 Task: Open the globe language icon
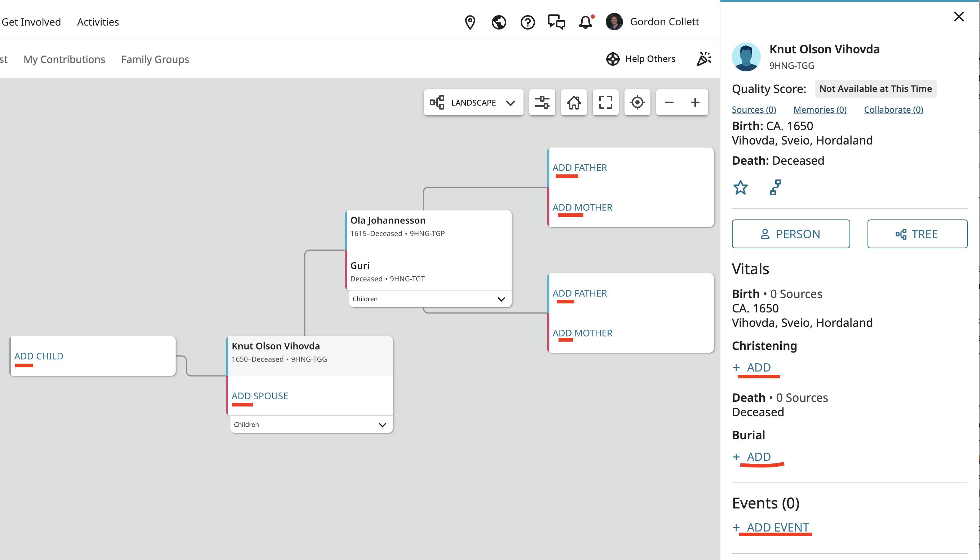pyautogui.click(x=499, y=22)
